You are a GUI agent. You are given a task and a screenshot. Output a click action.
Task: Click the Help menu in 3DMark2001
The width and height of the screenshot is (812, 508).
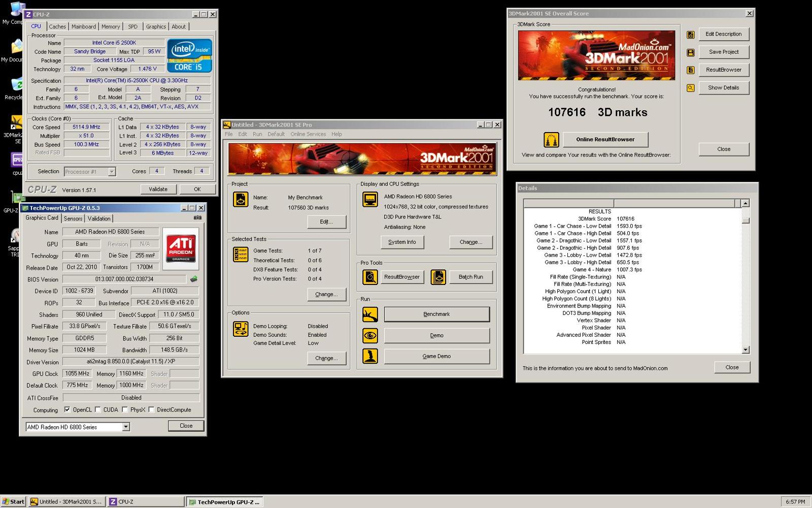click(336, 134)
